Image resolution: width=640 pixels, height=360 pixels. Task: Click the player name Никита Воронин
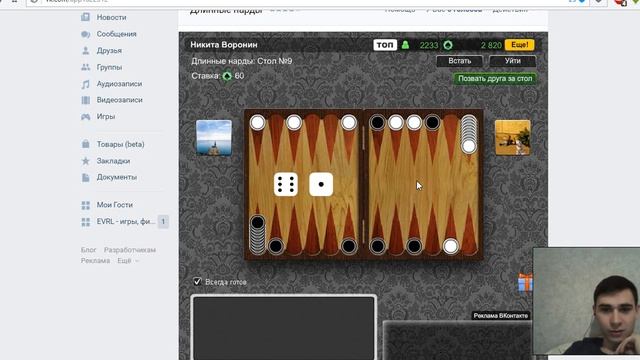(224, 45)
